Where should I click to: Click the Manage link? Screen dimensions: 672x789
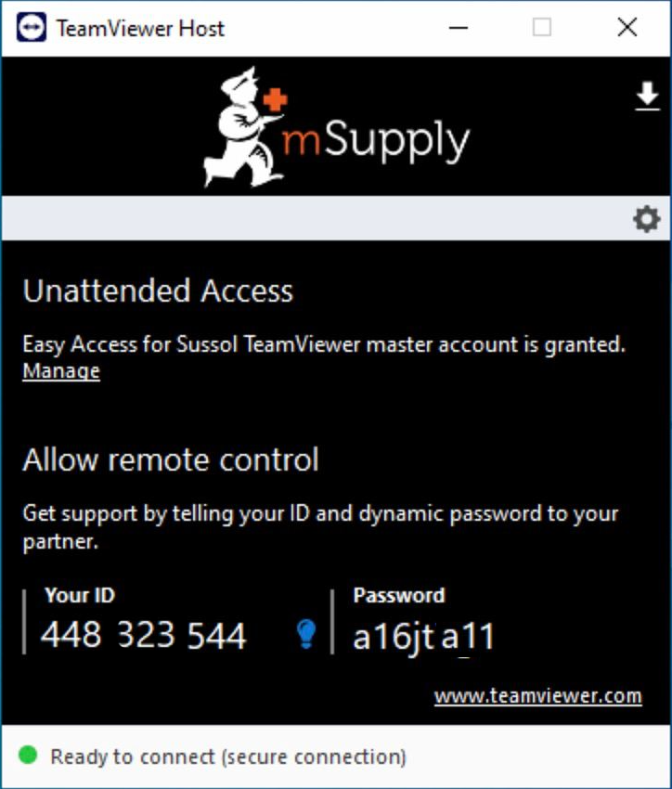pyautogui.click(x=61, y=371)
